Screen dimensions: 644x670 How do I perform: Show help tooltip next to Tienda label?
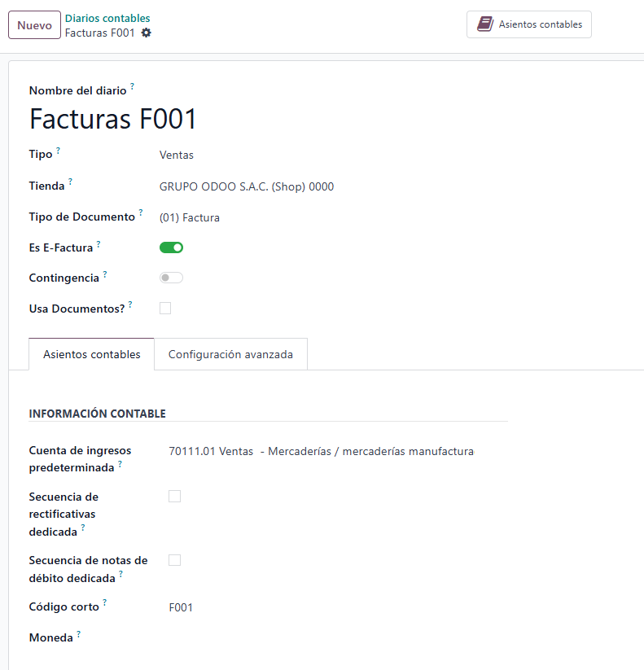click(x=70, y=182)
